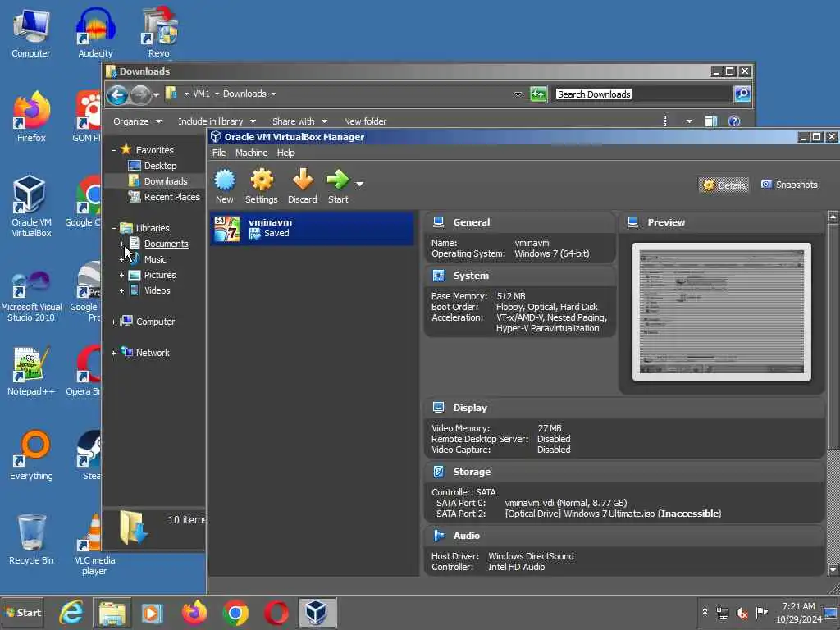This screenshot has width=840, height=630.
Task: Click the Explorer help question mark icon
Action: 734,121
